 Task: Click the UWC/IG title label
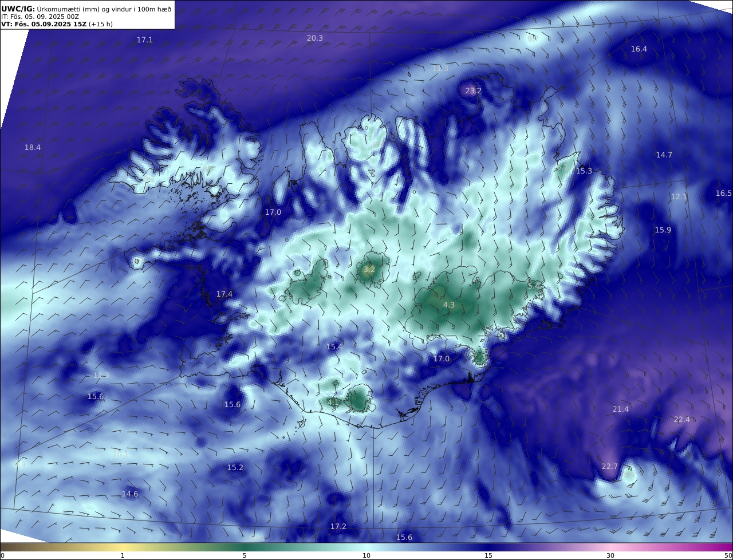click(18, 9)
